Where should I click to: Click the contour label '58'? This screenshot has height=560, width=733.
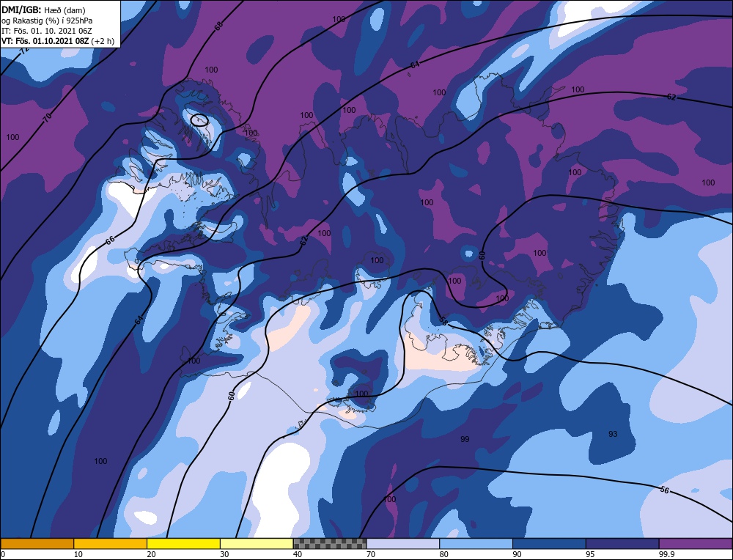coord(443,320)
